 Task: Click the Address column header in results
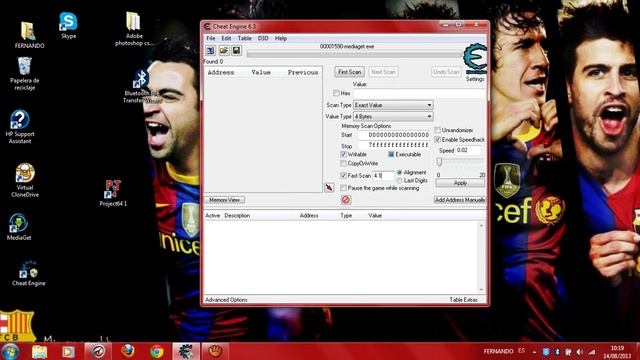pyautogui.click(x=221, y=72)
